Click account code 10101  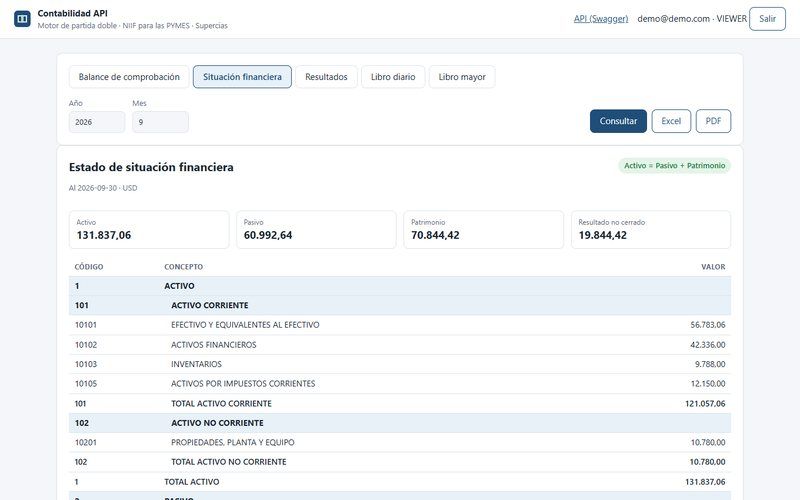86,325
